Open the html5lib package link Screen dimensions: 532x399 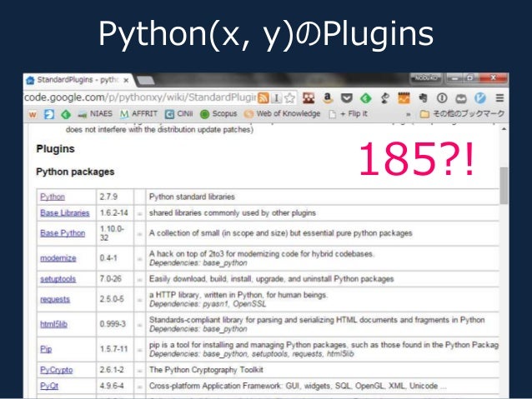[53, 324]
